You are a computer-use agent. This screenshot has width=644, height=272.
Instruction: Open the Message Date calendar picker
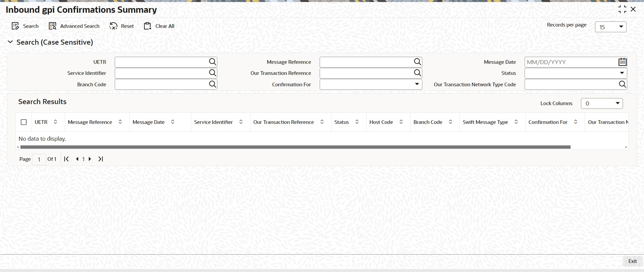click(622, 62)
